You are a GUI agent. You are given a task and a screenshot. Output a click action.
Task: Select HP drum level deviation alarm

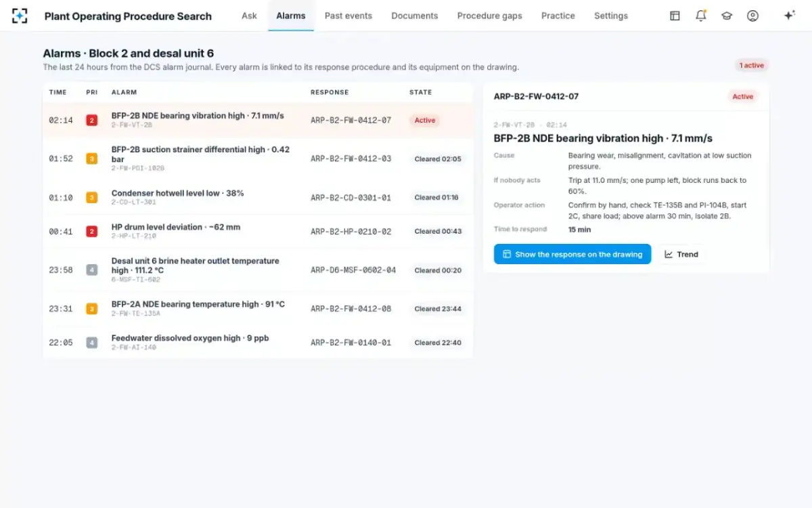(x=258, y=232)
